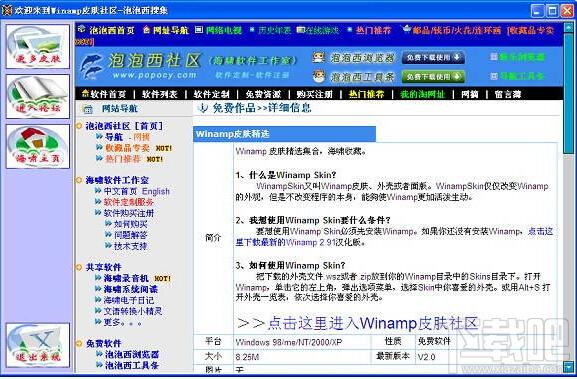Open 历史年表 top link
The width and height of the screenshot is (577, 379).
[274, 30]
